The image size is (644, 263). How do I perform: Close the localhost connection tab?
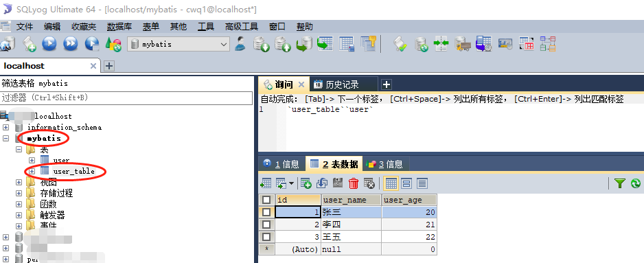coord(93,66)
